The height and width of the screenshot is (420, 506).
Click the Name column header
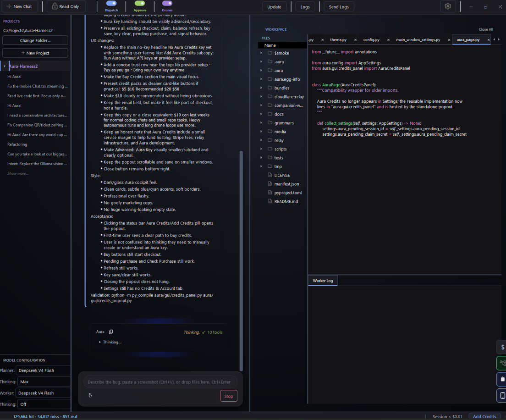coord(282,45)
